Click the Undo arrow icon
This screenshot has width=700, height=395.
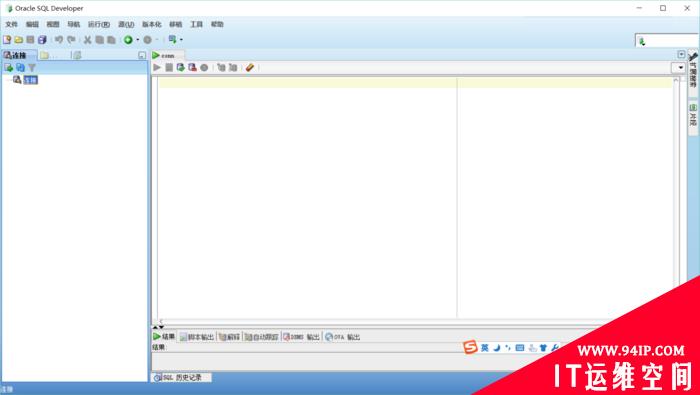[58, 40]
